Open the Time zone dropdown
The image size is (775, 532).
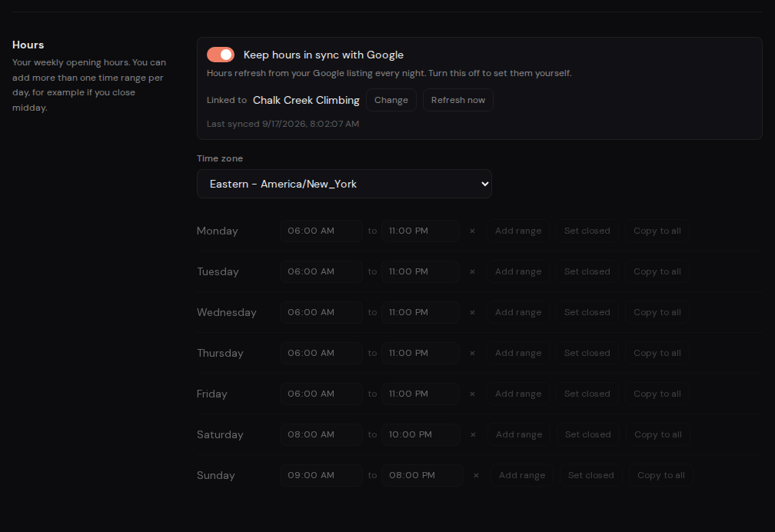point(344,184)
